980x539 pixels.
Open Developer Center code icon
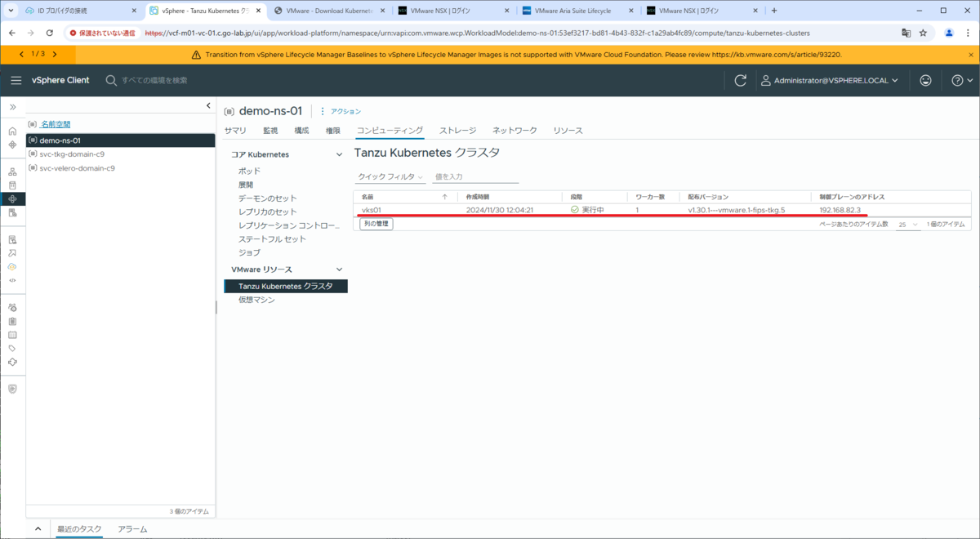[x=12, y=280]
